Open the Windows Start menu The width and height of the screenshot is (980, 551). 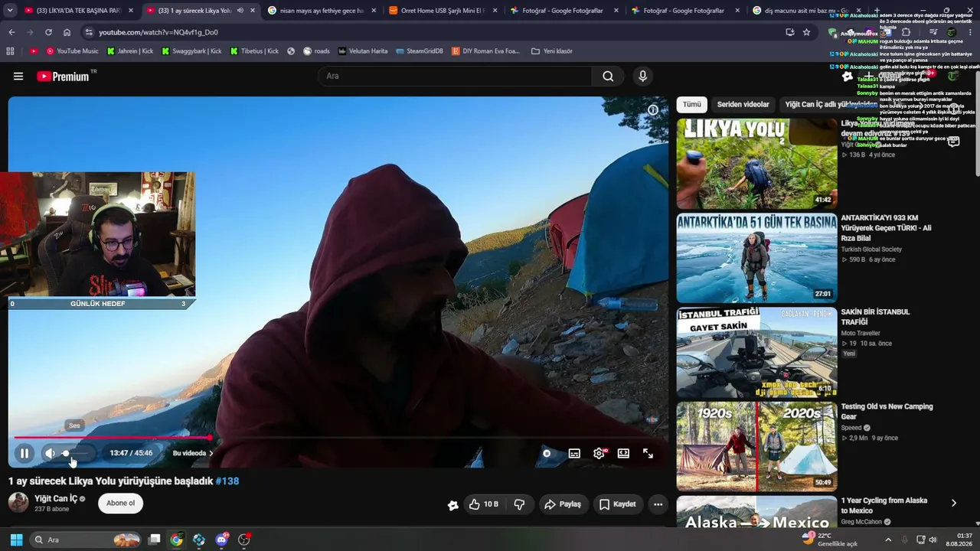coord(16,540)
